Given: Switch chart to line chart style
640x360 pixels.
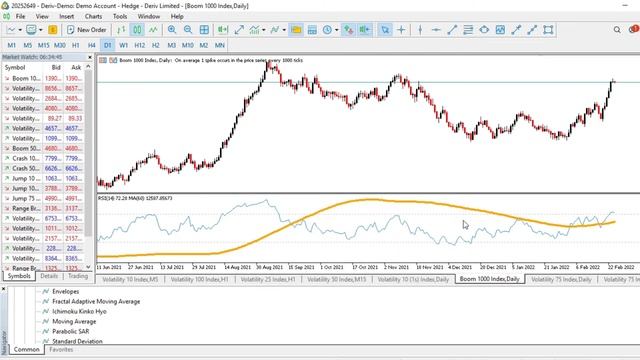Looking at the screenshot, I should 153,30.
